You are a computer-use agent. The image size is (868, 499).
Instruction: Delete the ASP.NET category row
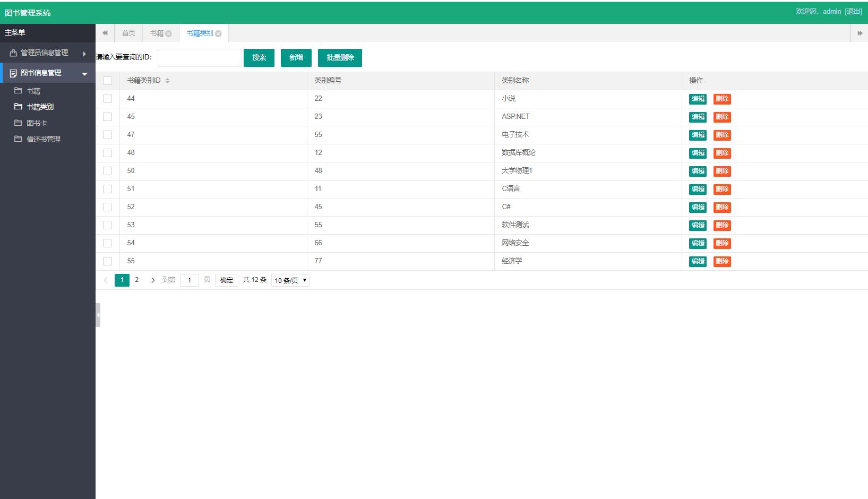(721, 117)
